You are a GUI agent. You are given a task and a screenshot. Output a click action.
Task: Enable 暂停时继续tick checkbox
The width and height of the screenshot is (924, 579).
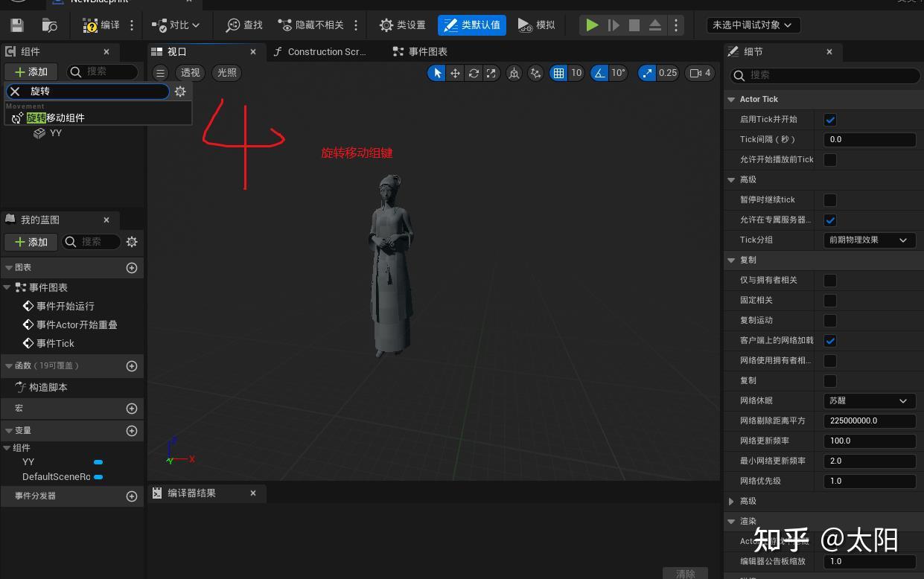pos(830,199)
